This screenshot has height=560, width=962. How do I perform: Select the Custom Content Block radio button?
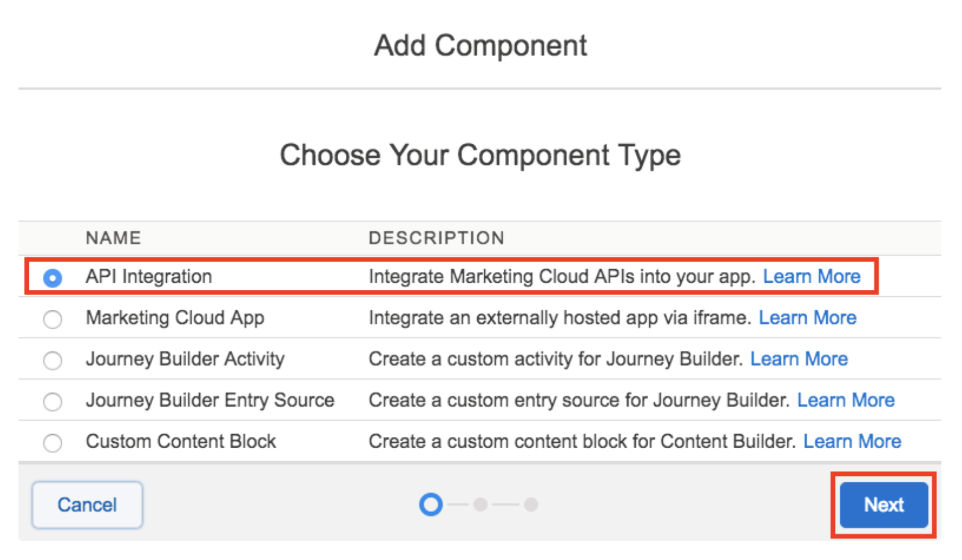coord(53,443)
